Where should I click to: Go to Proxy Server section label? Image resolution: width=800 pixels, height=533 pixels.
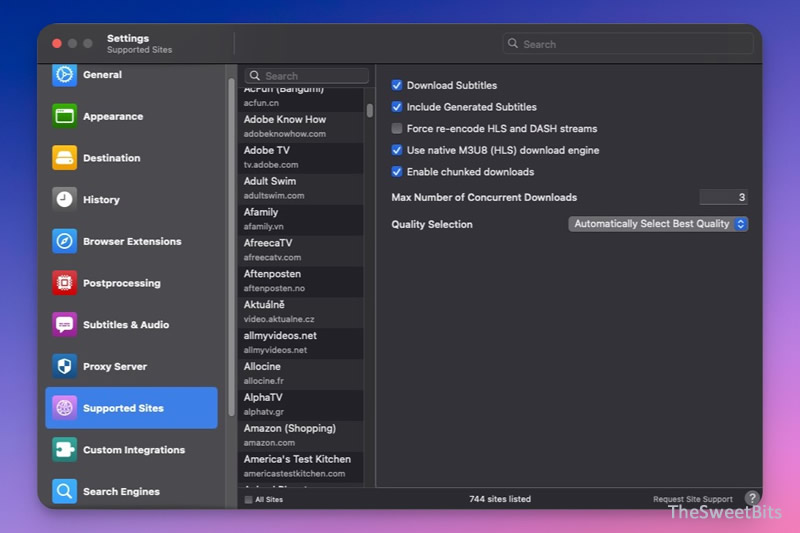115,367
